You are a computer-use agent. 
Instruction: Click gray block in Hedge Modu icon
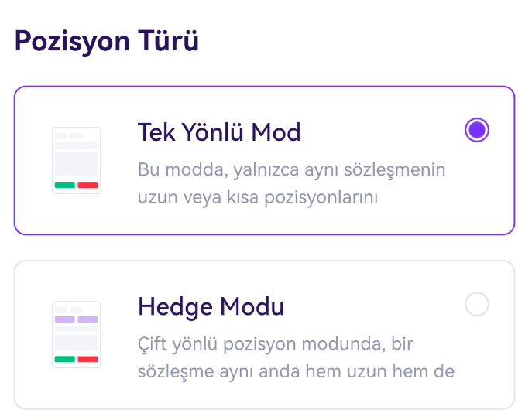click(x=77, y=343)
